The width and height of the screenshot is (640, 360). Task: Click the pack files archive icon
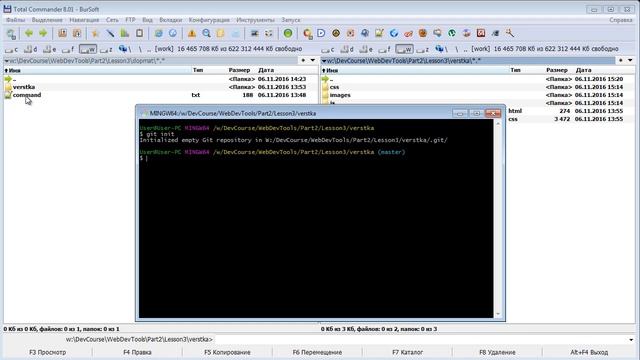click(x=62, y=33)
